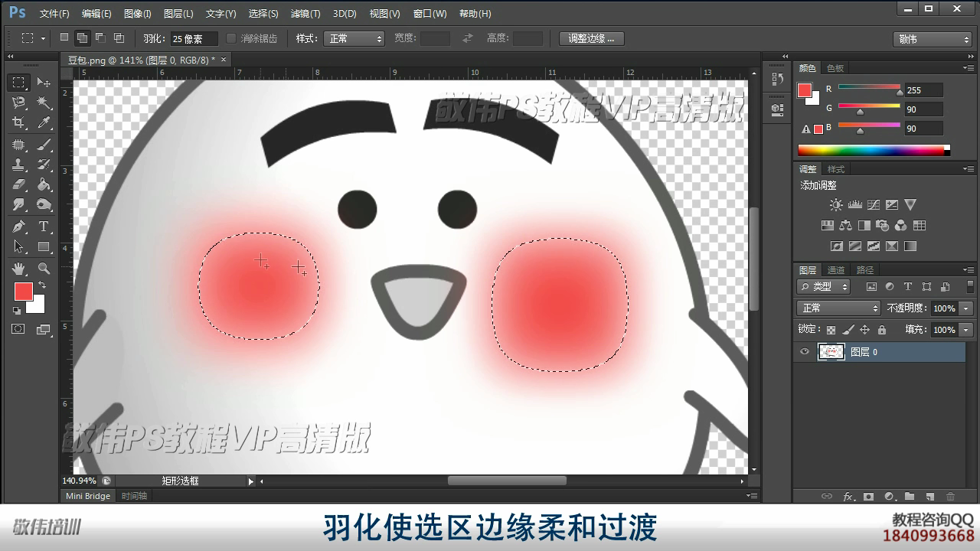Select the Pen tool

pos(18,227)
